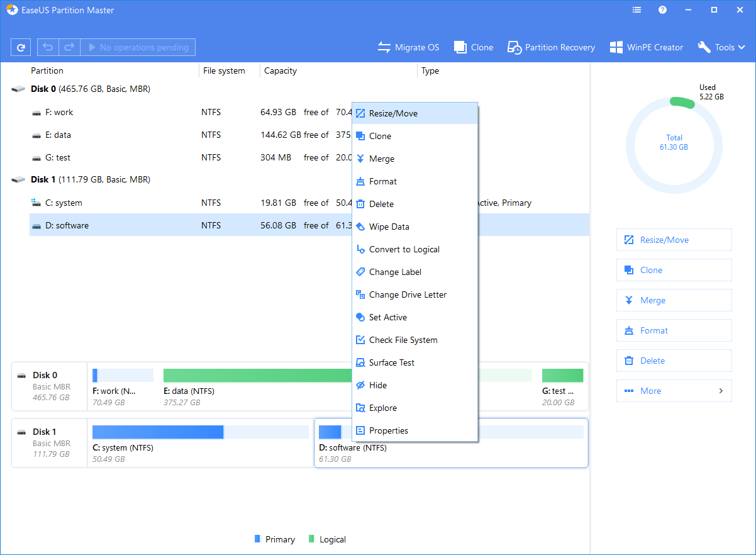This screenshot has width=756, height=555.
Task: Open the Help question mark icon
Action: tap(662, 9)
